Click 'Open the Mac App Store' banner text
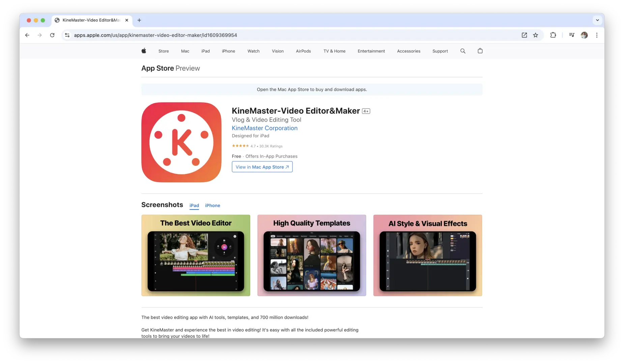Screen dimensions: 624x364 coord(312,90)
